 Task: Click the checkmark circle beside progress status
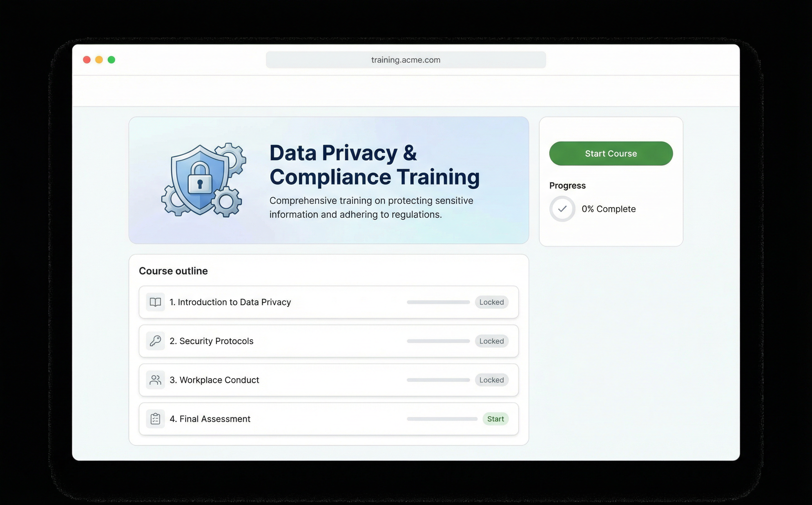click(562, 209)
